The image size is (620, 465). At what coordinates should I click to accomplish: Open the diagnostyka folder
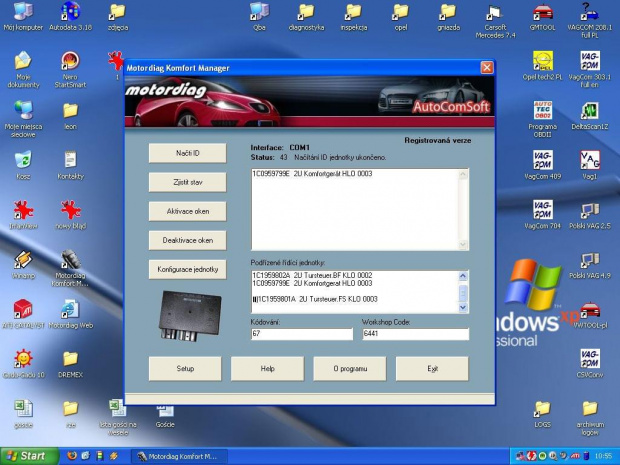[306, 17]
